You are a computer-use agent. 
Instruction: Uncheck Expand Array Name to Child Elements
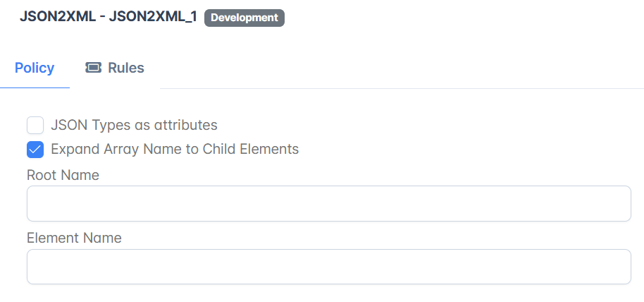[x=35, y=150]
